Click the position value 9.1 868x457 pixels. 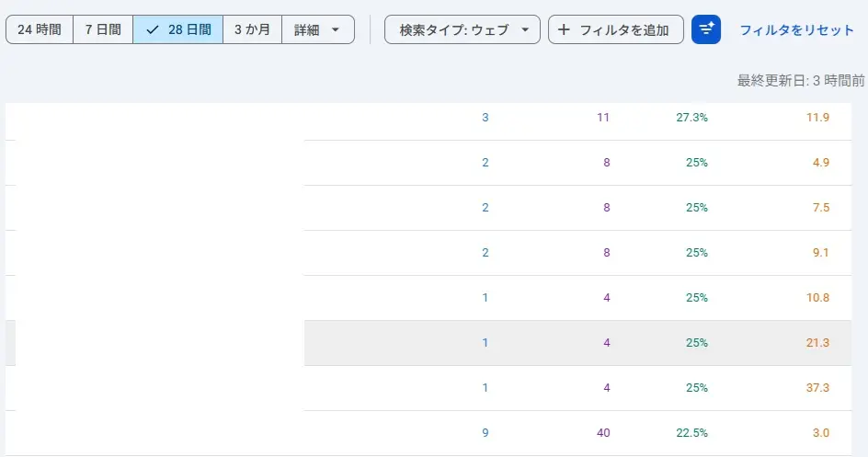pyautogui.click(x=820, y=253)
